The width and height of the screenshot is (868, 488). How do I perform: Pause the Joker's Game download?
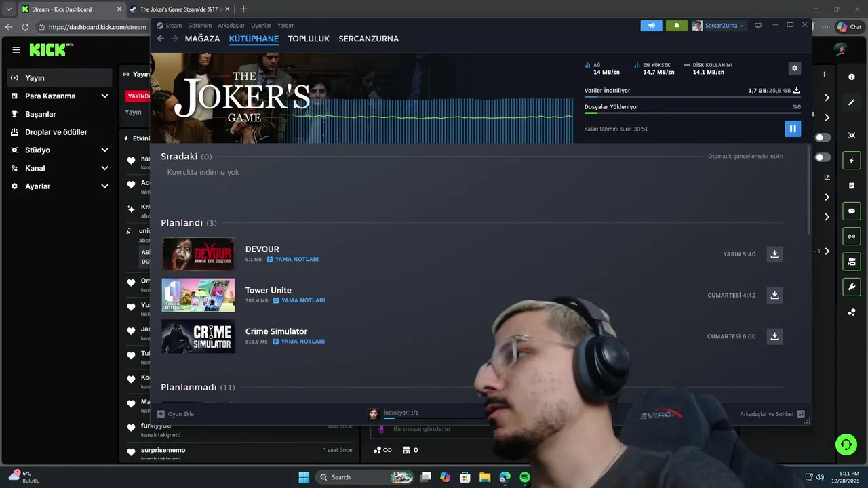coord(793,129)
